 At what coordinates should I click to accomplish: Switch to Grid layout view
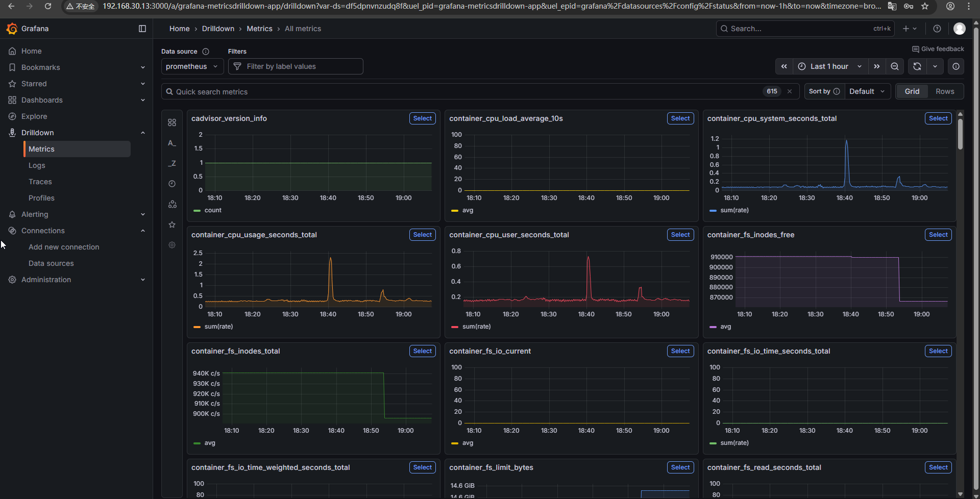912,91
